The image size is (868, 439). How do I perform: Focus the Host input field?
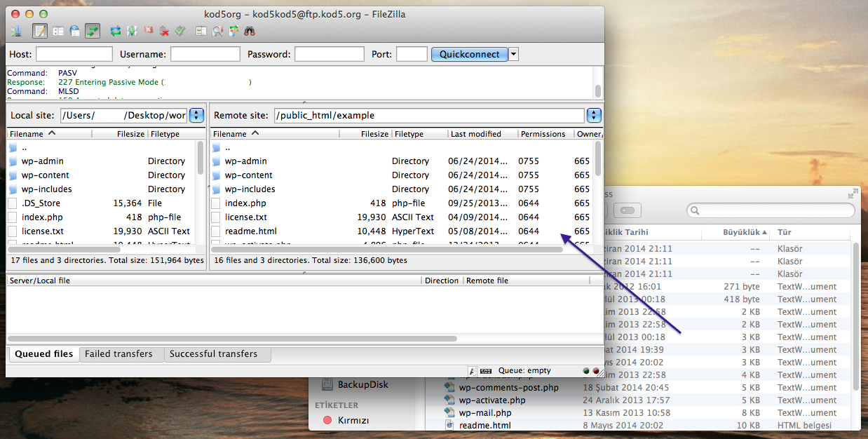point(74,54)
